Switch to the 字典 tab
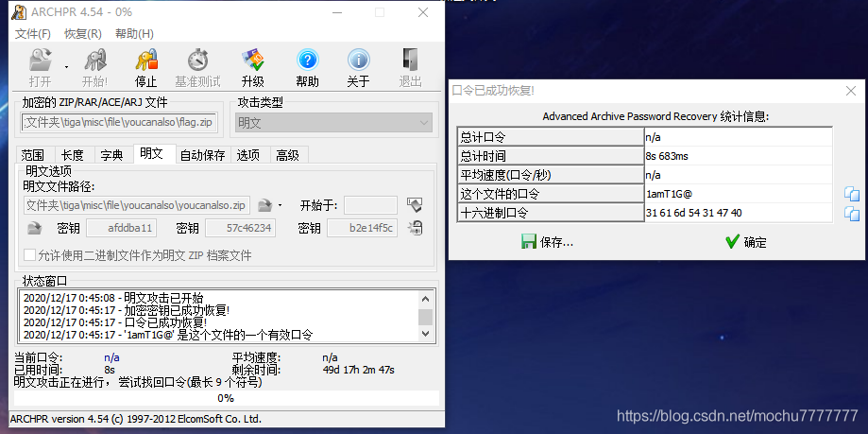This screenshot has height=434, width=868. [x=111, y=155]
